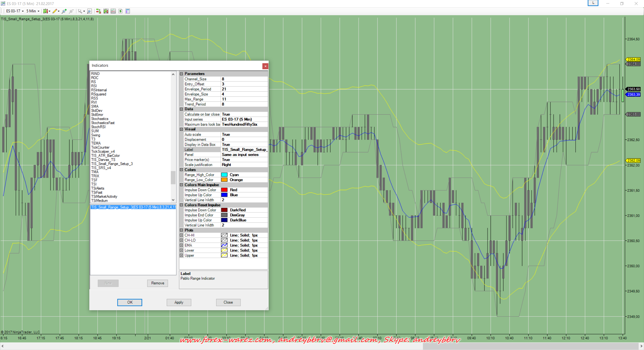644x350 pixels.
Task: Click the Apply button
Action: point(179,302)
